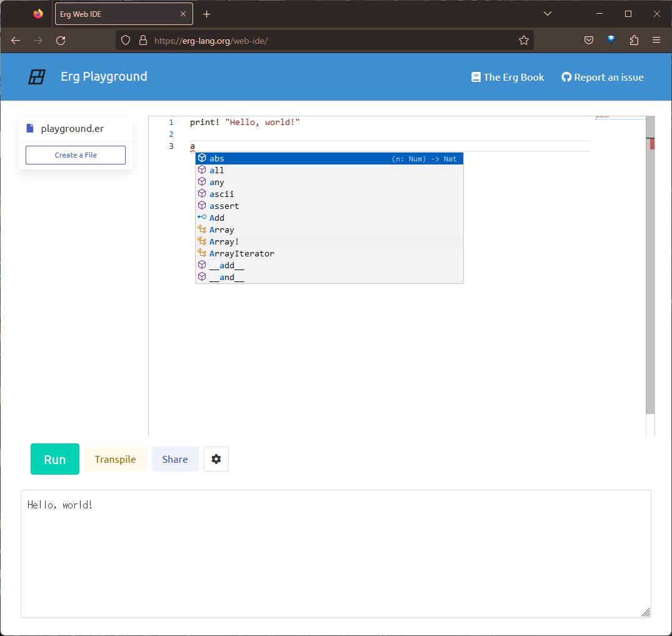Select all autocomplete suggestion

[329, 170]
